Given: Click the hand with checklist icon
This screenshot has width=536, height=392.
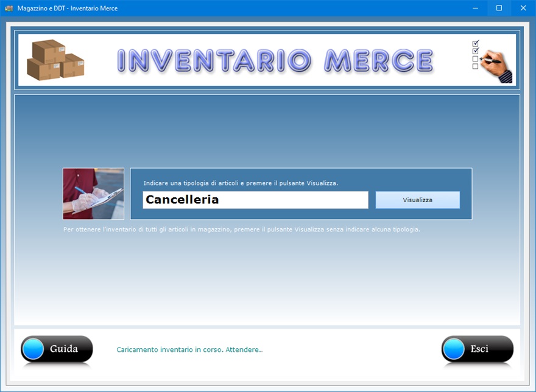Looking at the screenshot, I should [492, 61].
